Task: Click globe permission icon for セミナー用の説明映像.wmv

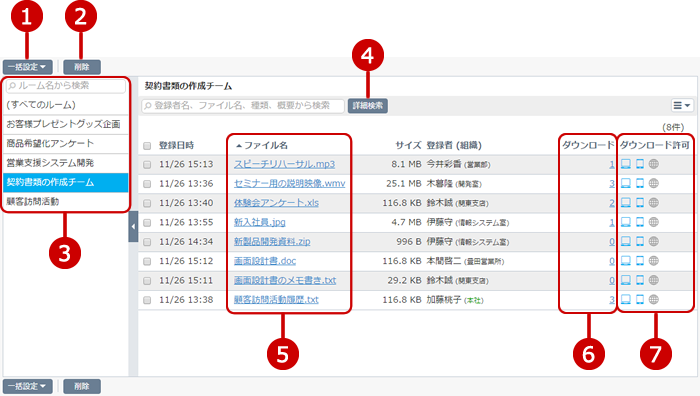Action: coord(654,183)
